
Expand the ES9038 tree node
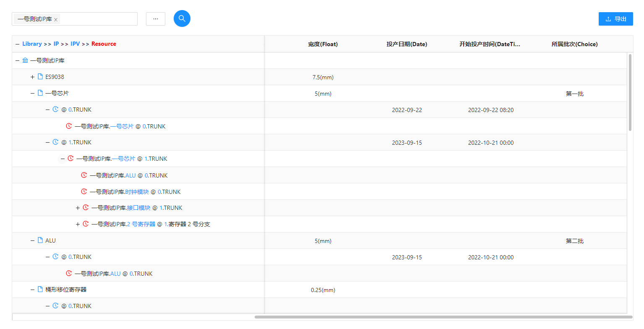(x=32, y=77)
